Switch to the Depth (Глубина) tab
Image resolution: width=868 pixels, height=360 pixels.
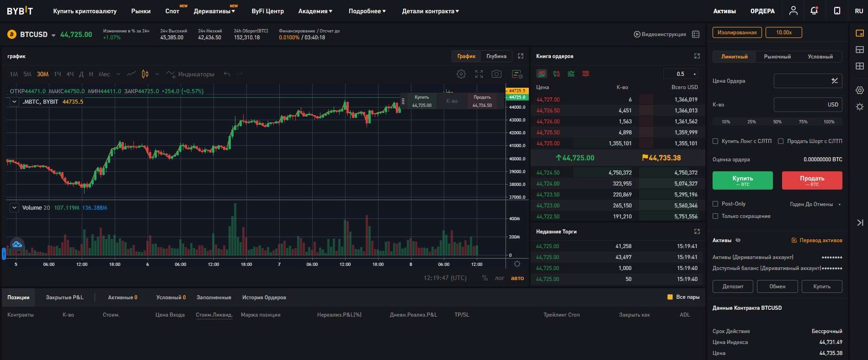496,56
